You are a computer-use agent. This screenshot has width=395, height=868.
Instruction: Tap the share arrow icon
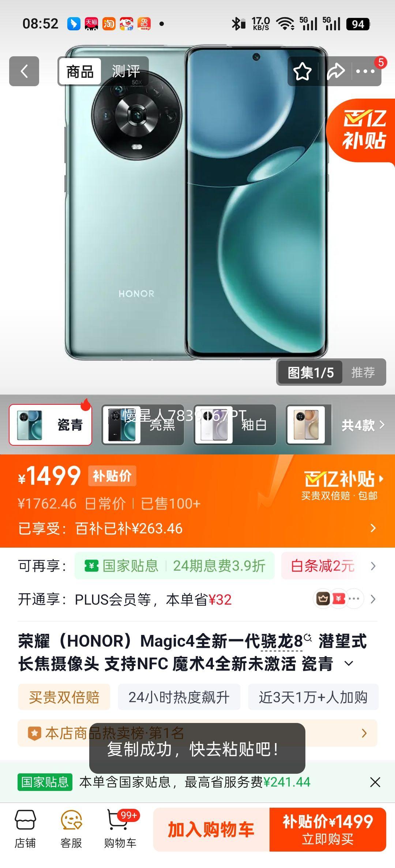[335, 71]
